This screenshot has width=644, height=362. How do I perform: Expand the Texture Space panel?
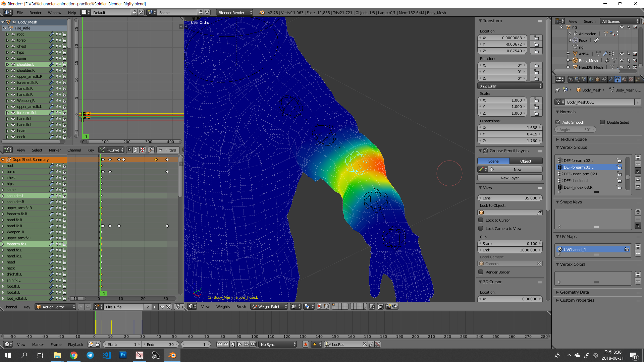(x=573, y=139)
